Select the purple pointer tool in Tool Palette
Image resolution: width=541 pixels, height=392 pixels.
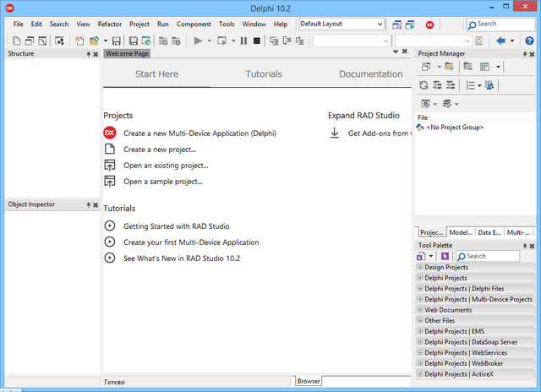445,256
